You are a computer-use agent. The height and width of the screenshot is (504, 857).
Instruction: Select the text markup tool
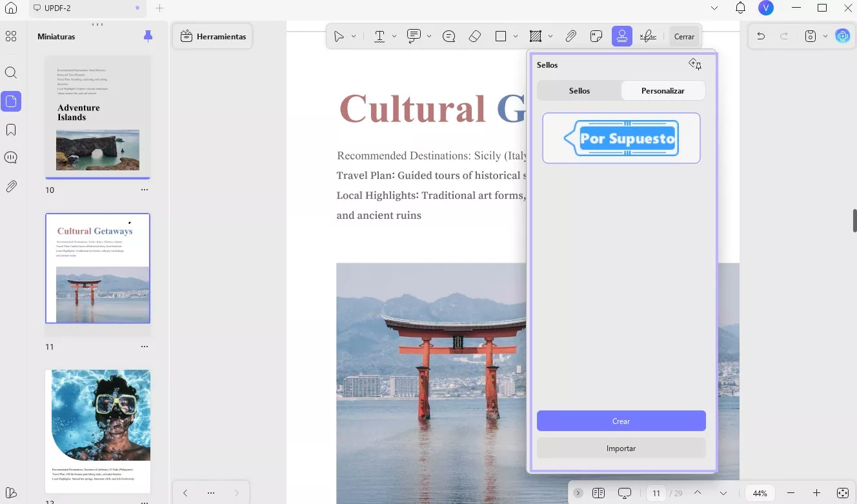pos(380,37)
